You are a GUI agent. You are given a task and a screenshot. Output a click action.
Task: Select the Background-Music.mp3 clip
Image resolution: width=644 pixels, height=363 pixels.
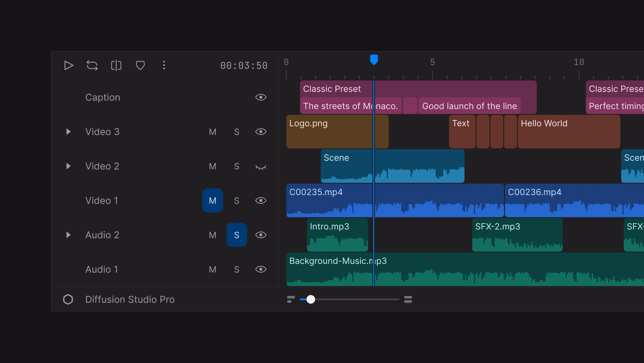(465, 269)
